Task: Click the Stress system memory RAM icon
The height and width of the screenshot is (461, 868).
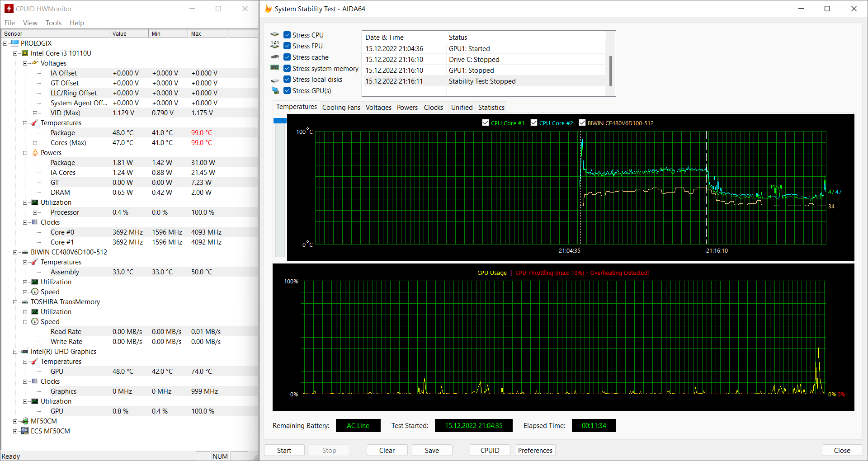Action: (x=275, y=68)
